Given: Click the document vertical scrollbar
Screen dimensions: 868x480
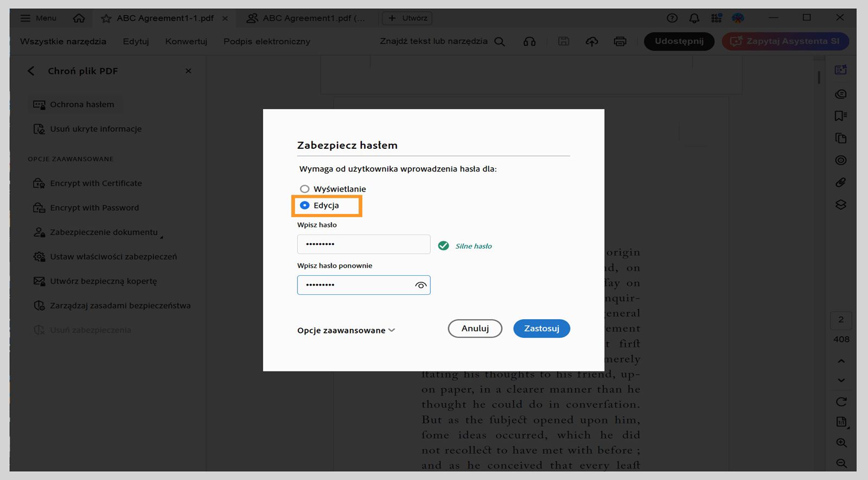Looking at the screenshot, I should tap(819, 77).
